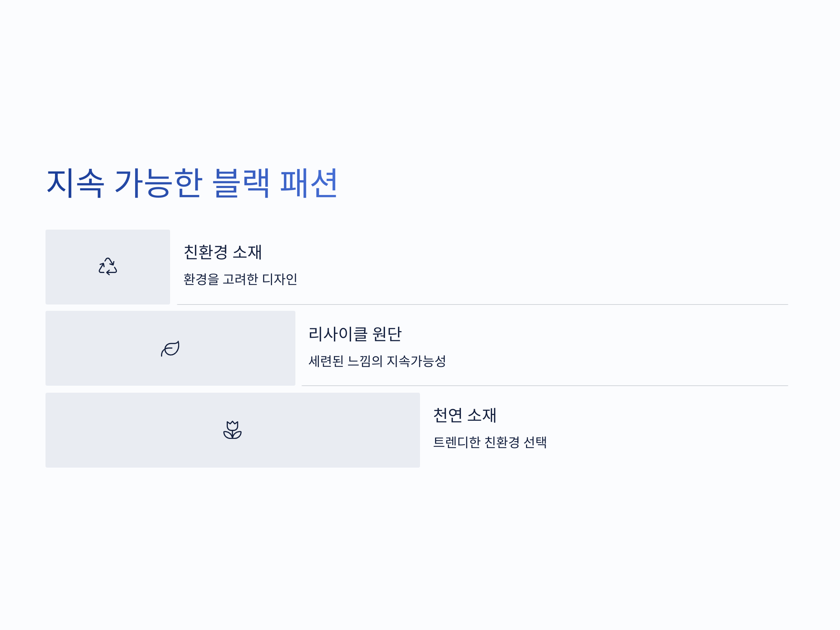The height and width of the screenshot is (630, 840).
Task: Click the word 디자인 in the first description
Action: tap(280, 279)
